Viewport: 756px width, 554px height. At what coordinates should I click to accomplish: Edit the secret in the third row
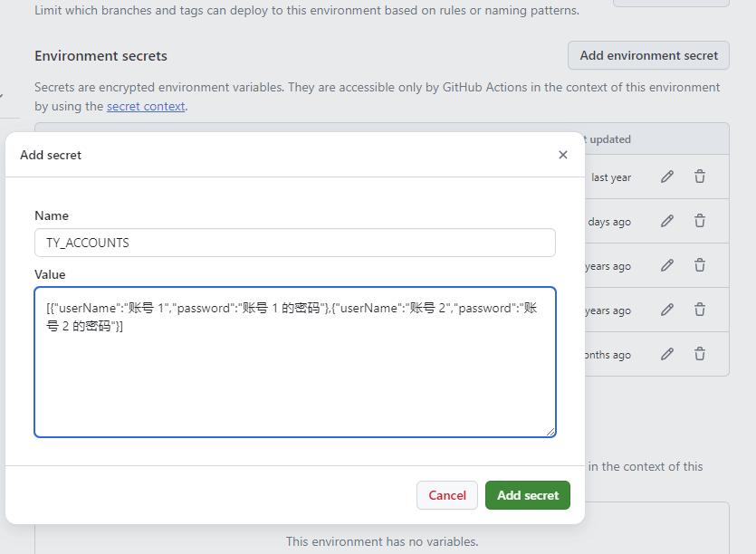[667, 266]
